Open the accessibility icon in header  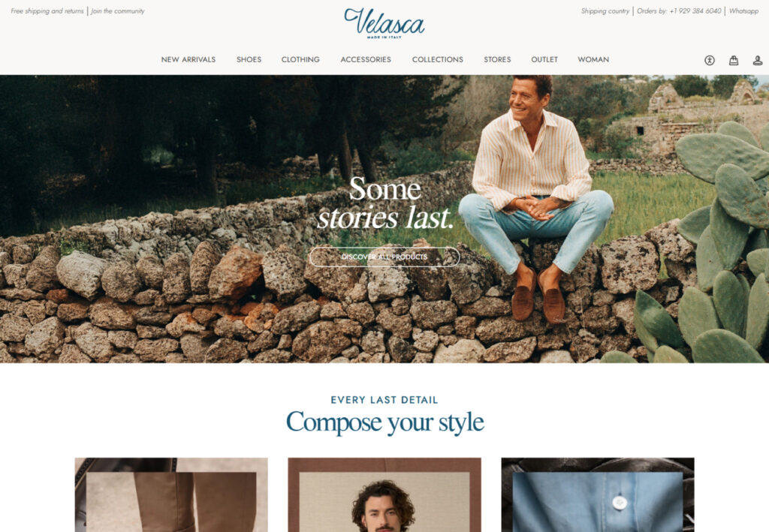click(x=709, y=60)
